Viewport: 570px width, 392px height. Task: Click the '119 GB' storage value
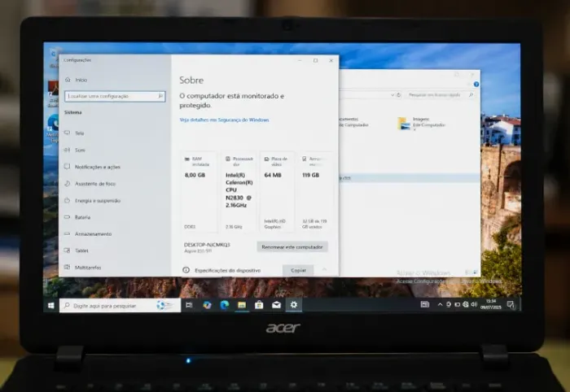pyautogui.click(x=310, y=175)
